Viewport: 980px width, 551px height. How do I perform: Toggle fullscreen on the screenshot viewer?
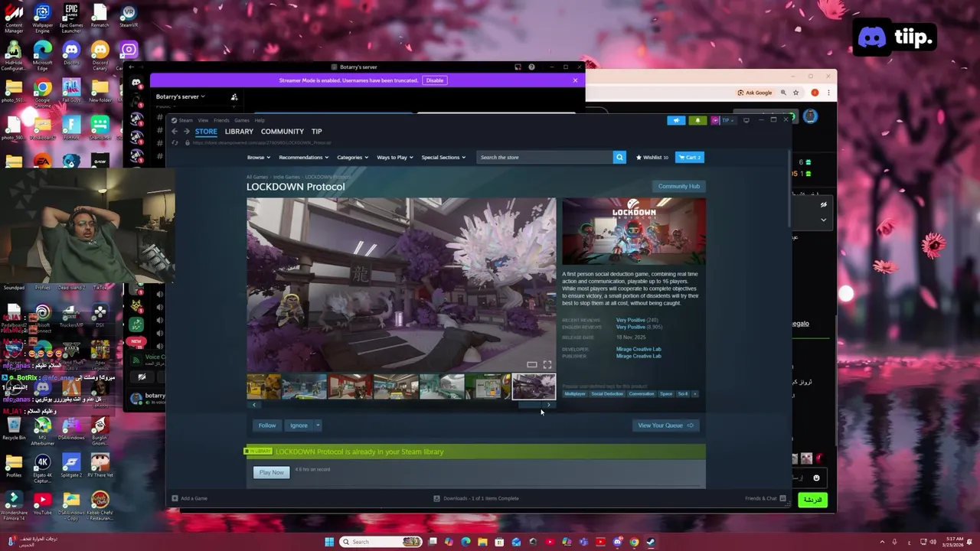[547, 364]
